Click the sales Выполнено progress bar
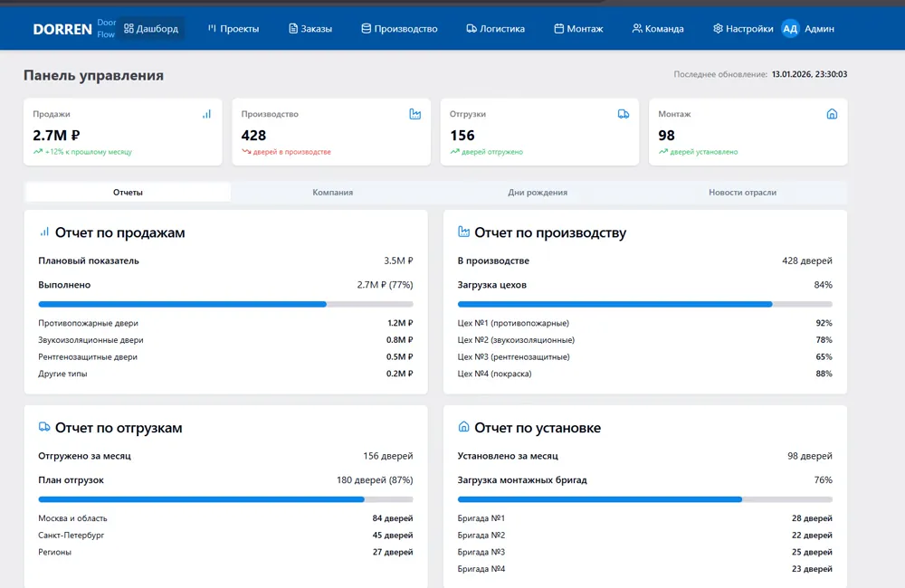The width and height of the screenshot is (905, 588). [225, 304]
